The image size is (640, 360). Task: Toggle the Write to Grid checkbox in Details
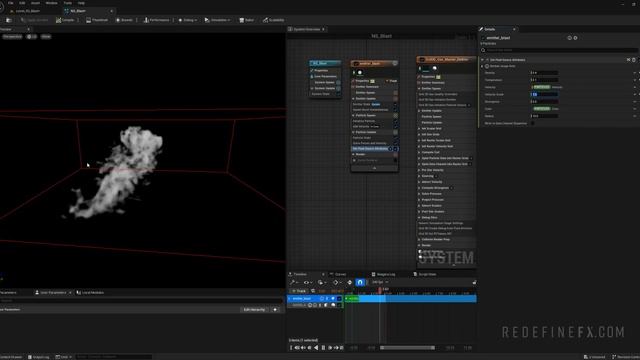tap(532, 123)
